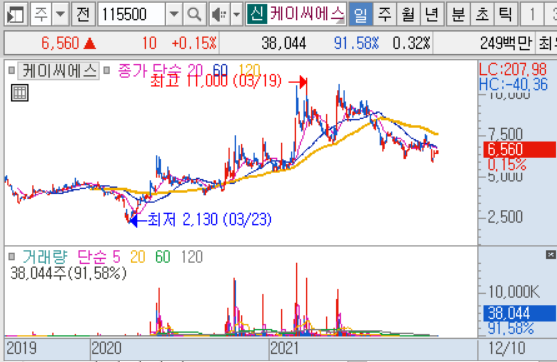557x362 pixels.
Task: Switch to the 주 weekly chart tab
Action: [x=384, y=15]
